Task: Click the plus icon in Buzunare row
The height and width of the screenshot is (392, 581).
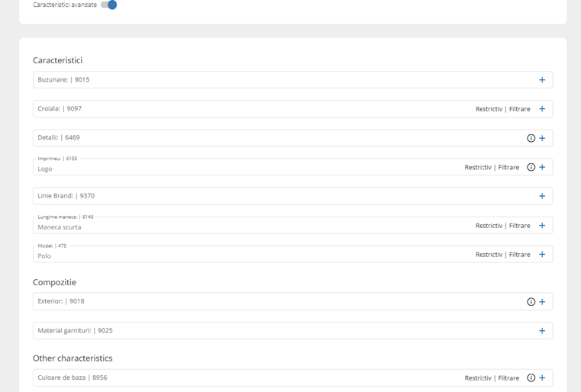Action: [x=542, y=80]
